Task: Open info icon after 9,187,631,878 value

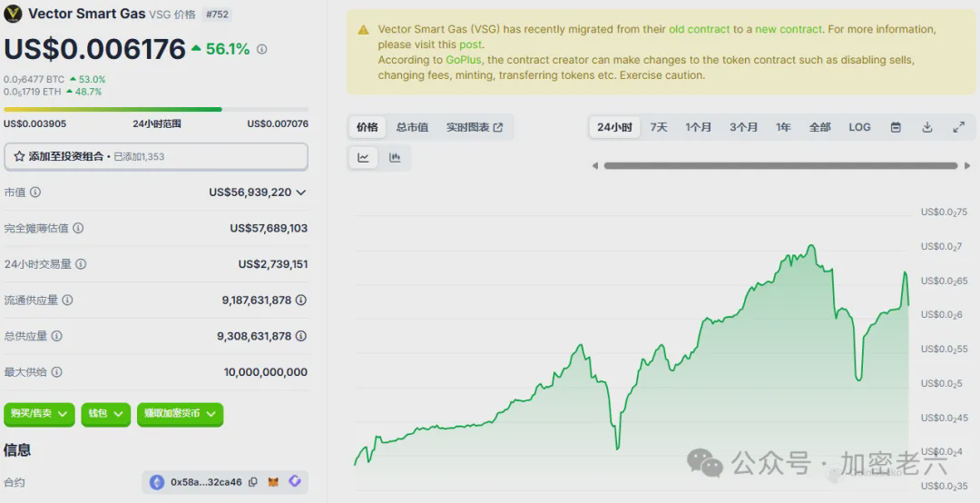Action: (301, 301)
